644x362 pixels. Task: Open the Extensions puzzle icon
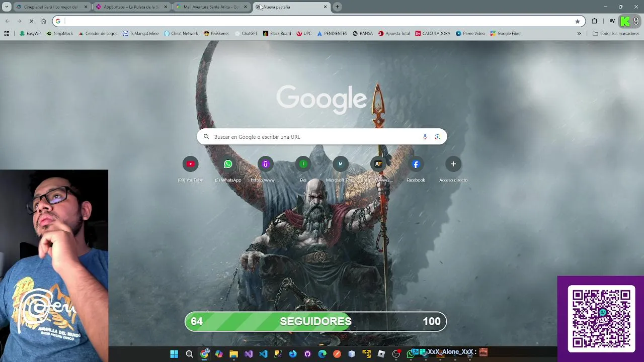595,21
